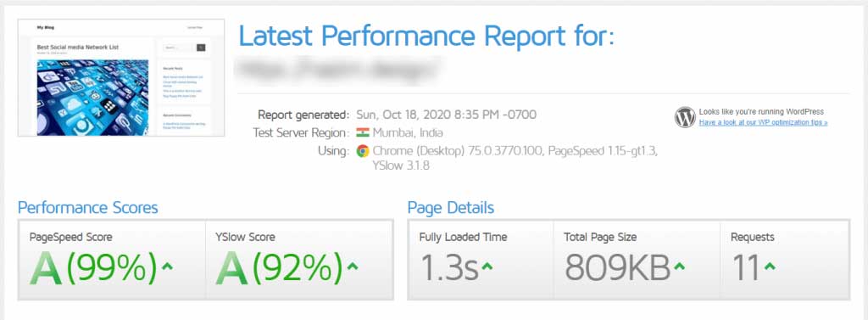Click the green arrow beside YSlow Score
The width and height of the screenshot is (868, 320).
[x=352, y=267]
